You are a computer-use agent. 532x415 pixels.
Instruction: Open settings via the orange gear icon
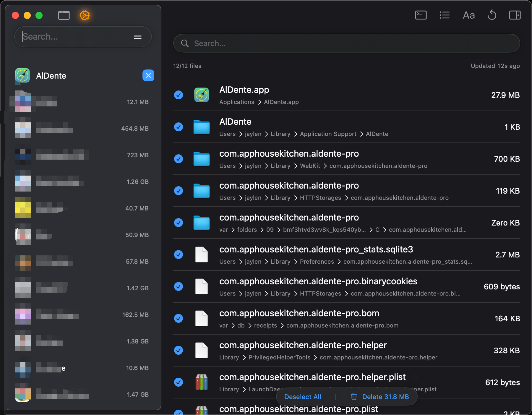click(85, 15)
